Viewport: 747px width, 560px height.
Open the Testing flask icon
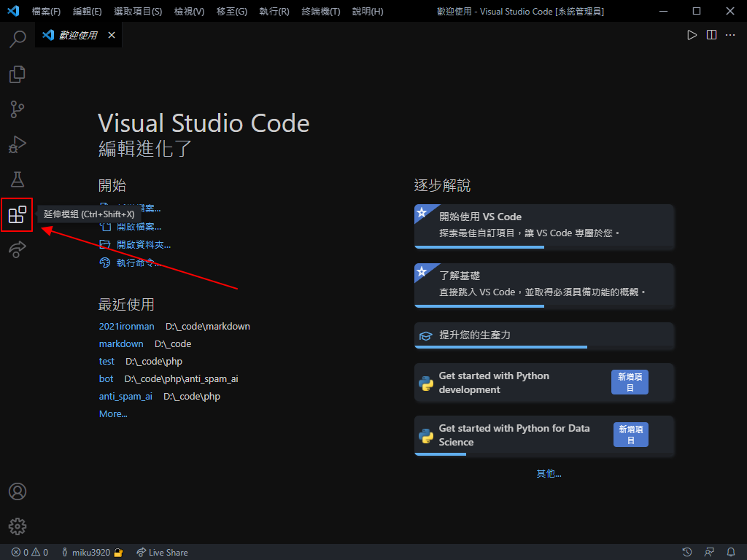point(18,179)
